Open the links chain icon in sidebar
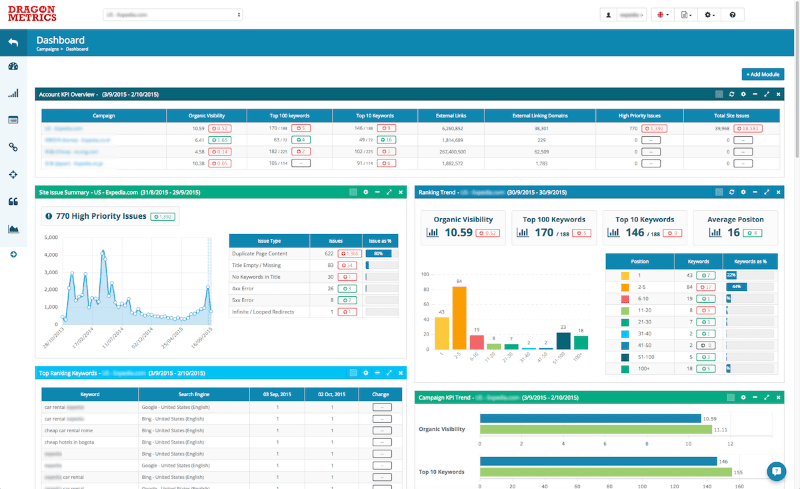 pyautogui.click(x=14, y=147)
